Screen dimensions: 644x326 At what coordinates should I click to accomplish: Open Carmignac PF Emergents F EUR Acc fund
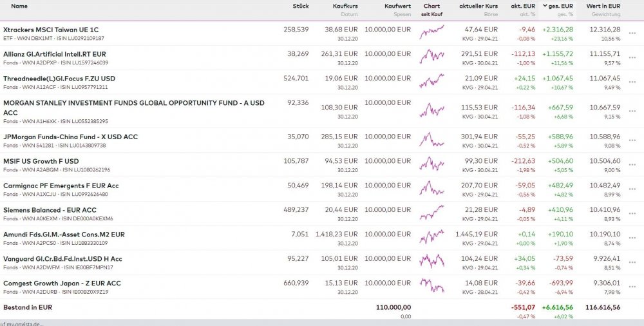(x=61, y=186)
